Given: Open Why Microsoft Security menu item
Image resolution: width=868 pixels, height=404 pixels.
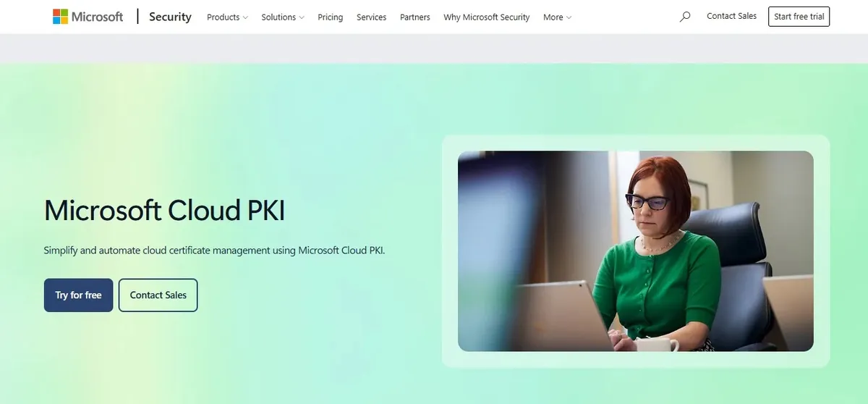Looking at the screenshot, I should point(487,17).
